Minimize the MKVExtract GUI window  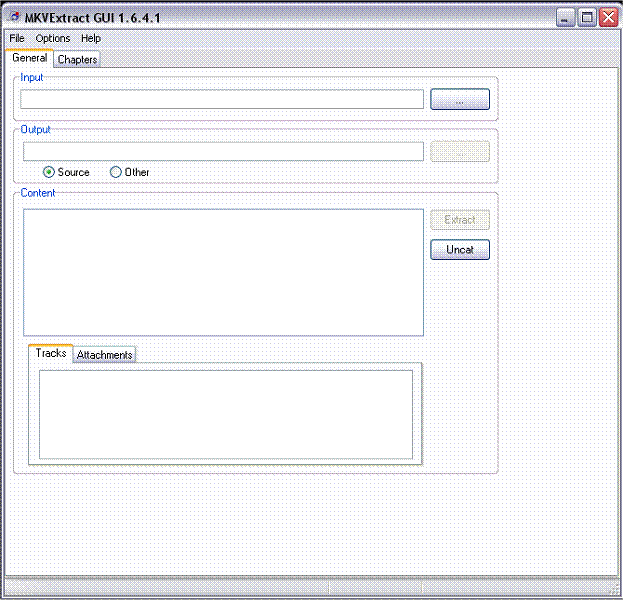[x=565, y=18]
